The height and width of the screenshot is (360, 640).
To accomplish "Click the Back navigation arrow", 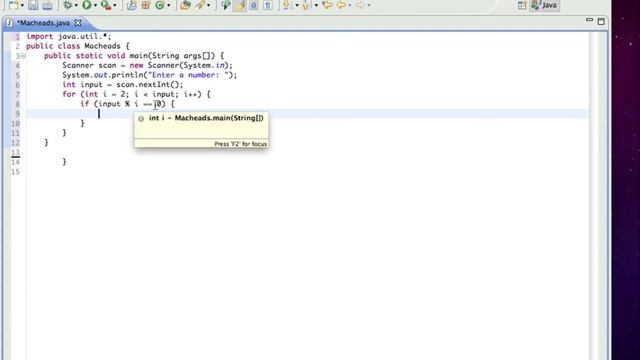I will pos(341,5).
